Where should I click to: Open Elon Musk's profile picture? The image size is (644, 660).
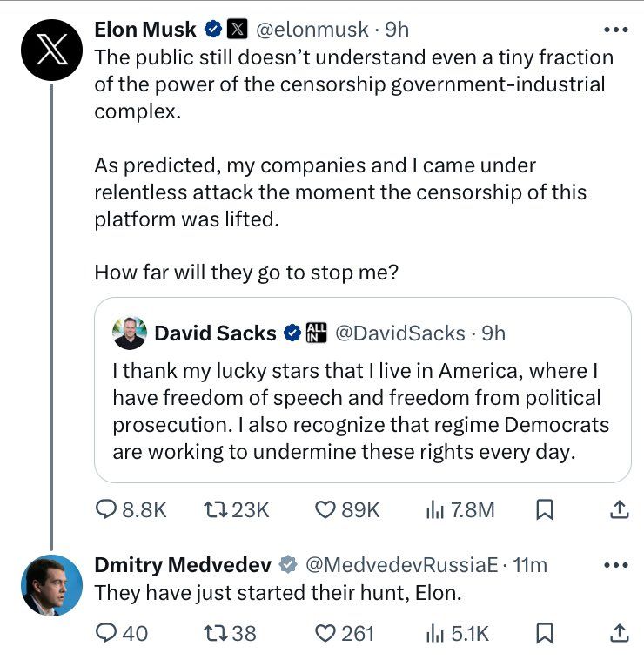click(x=50, y=51)
